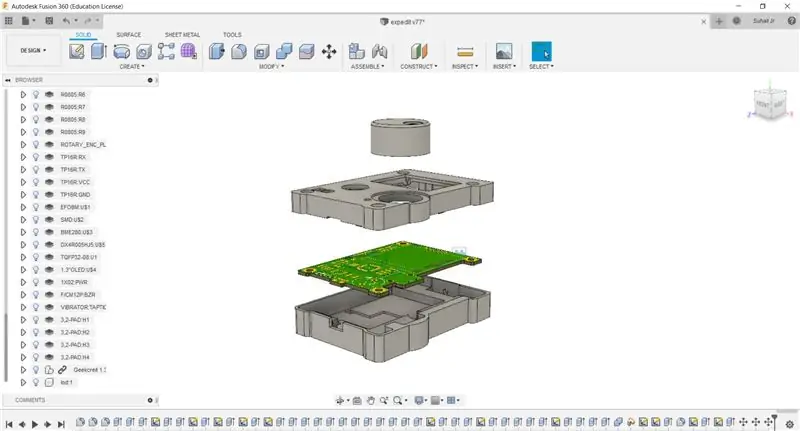The width and height of the screenshot is (800, 431).
Task: Expand the EFOBM:U$1 tree node
Action: click(x=23, y=207)
